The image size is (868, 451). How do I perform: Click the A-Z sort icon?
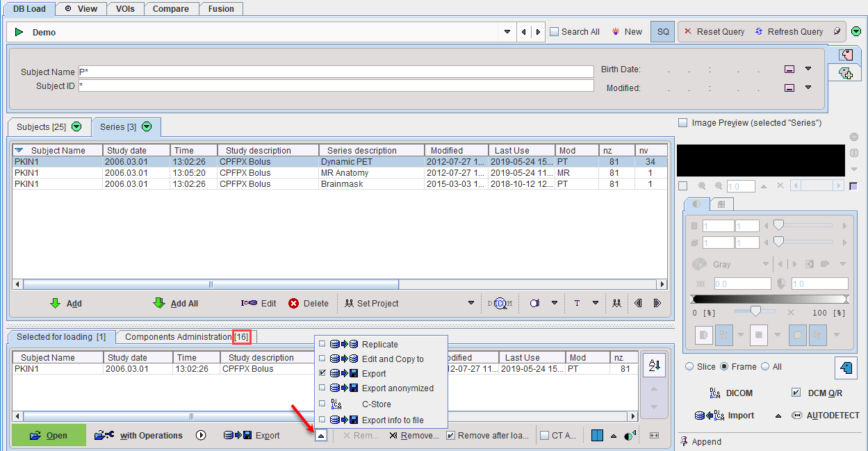(x=654, y=364)
